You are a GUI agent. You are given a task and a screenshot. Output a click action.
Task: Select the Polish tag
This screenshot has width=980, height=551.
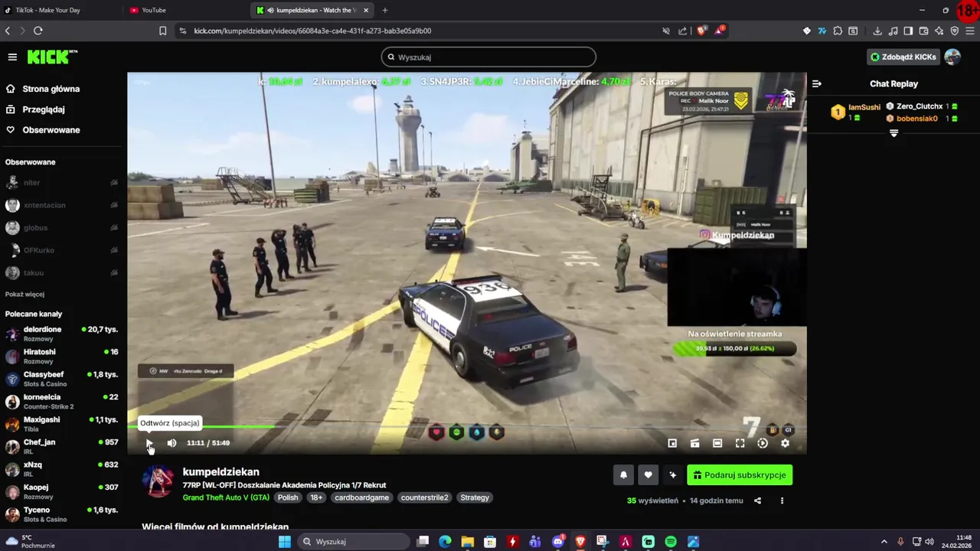[x=288, y=497]
